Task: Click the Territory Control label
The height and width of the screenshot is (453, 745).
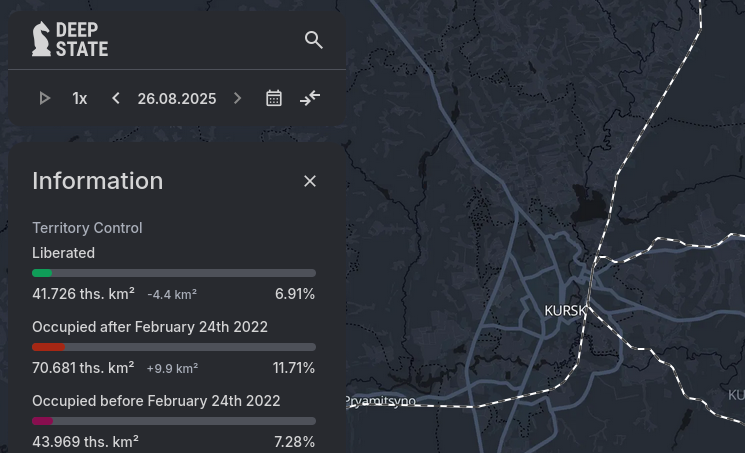Action: tap(87, 228)
